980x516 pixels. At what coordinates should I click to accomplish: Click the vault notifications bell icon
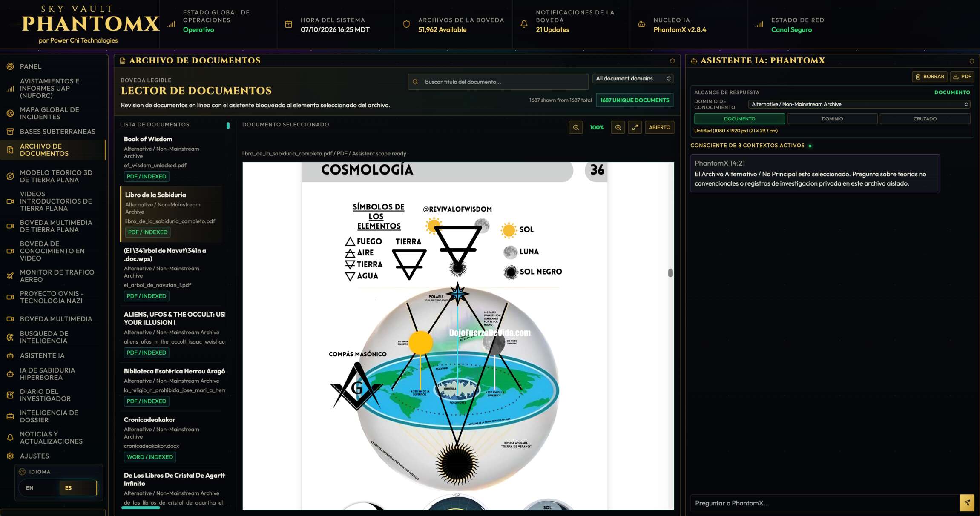pos(524,24)
